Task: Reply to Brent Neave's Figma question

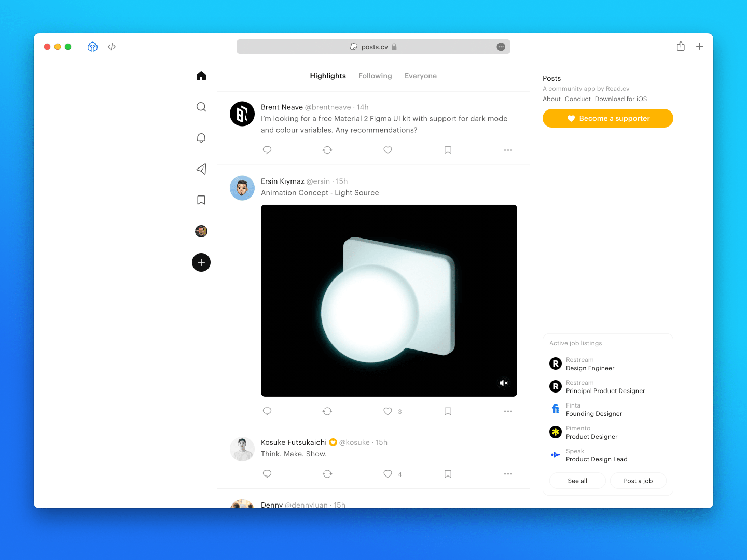Action: [267, 150]
